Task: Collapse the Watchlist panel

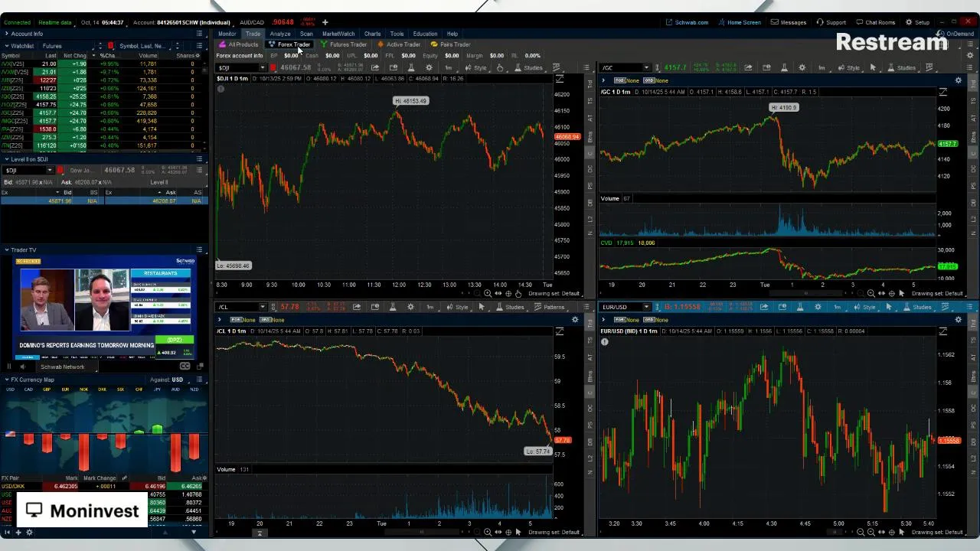Action: (7, 46)
